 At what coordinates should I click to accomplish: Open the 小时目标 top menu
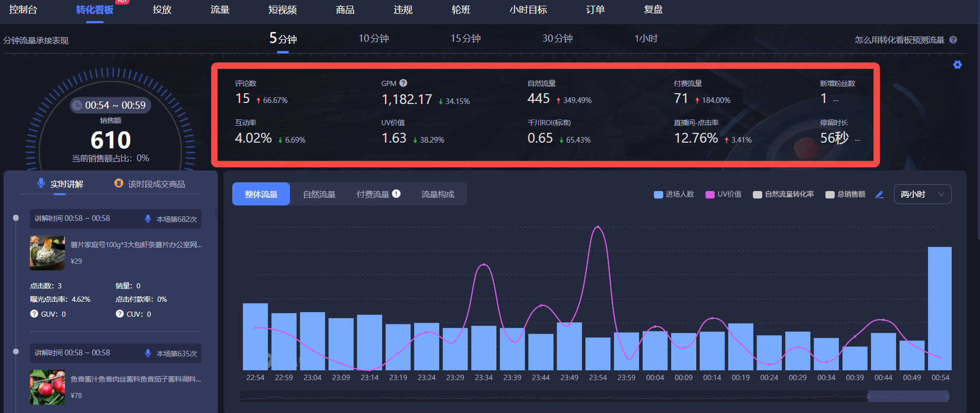pos(528,9)
